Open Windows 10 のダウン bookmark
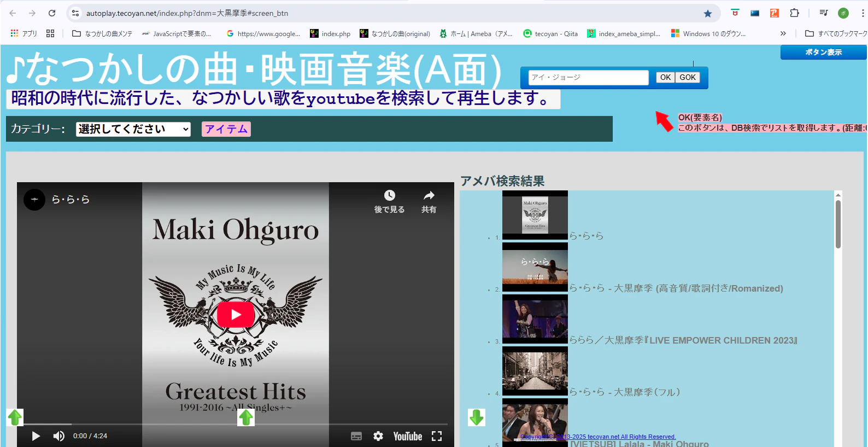The width and height of the screenshot is (868, 447). tap(708, 33)
